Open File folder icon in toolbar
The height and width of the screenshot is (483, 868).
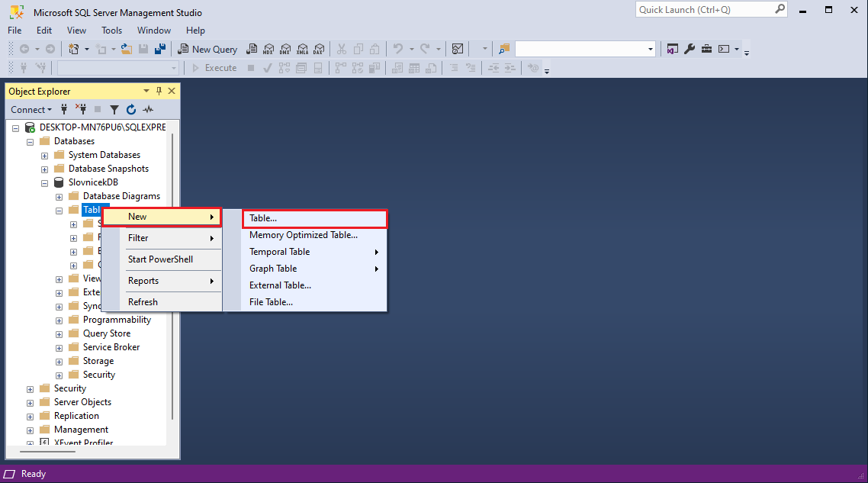pyautogui.click(x=126, y=49)
